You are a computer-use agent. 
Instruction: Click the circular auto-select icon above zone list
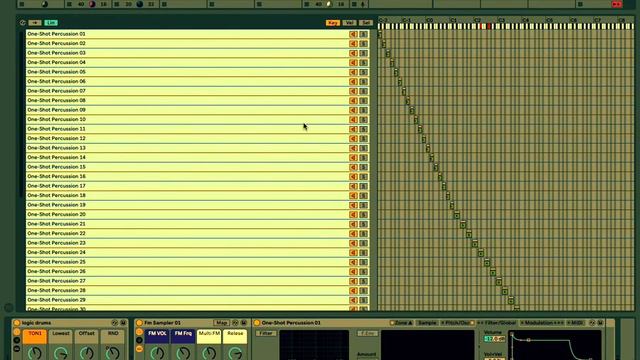click(22, 23)
